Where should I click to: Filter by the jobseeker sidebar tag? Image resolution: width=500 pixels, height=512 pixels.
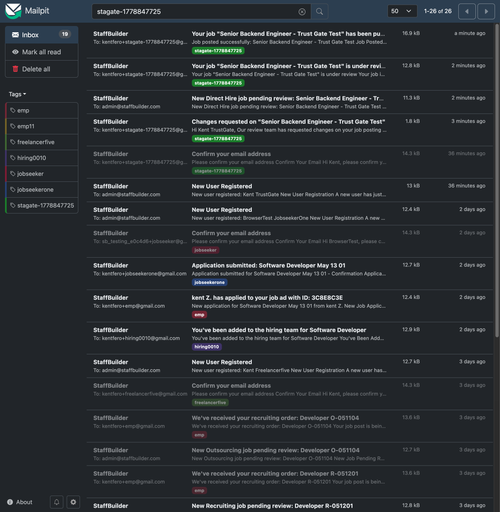(x=42, y=174)
